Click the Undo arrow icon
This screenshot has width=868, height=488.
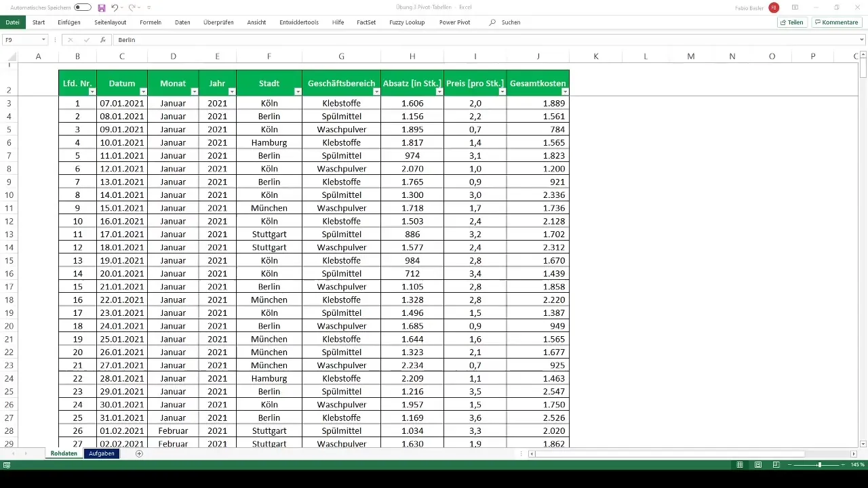click(x=115, y=7)
